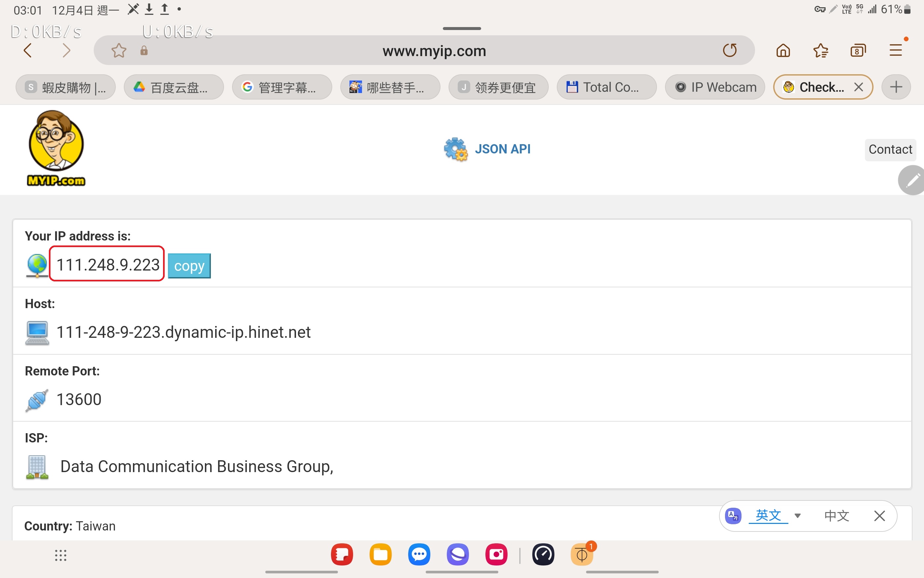Bookmark this page with the address bar star
Image resolution: width=924 pixels, height=578 pixels.
pyautogui.click(x=118, y=50)
